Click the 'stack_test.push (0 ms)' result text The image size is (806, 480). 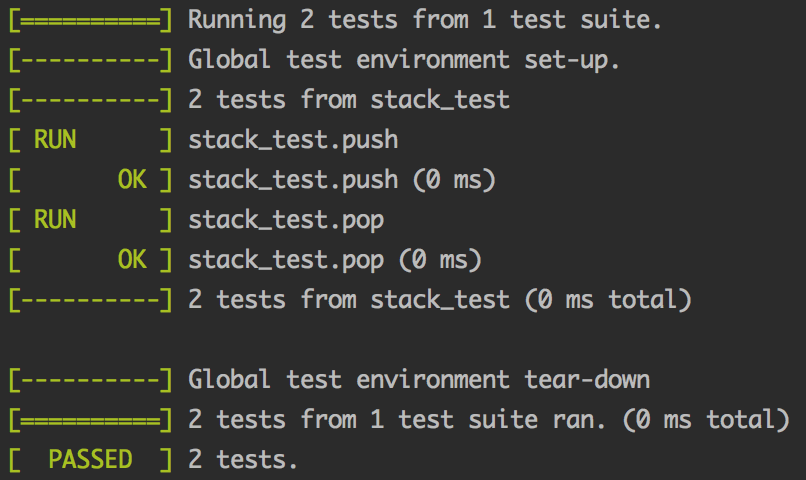342,180
